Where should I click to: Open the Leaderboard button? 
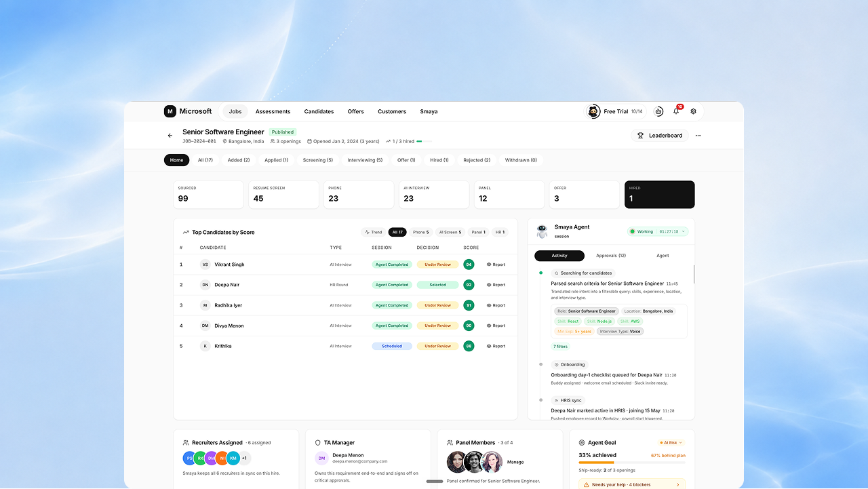tap(660, 136)
